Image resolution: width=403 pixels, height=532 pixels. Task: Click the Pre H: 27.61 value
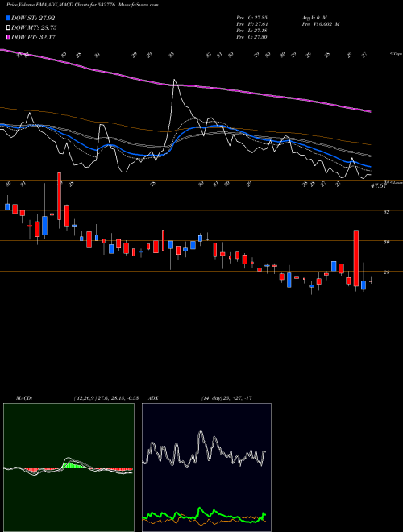click(251, 24)
